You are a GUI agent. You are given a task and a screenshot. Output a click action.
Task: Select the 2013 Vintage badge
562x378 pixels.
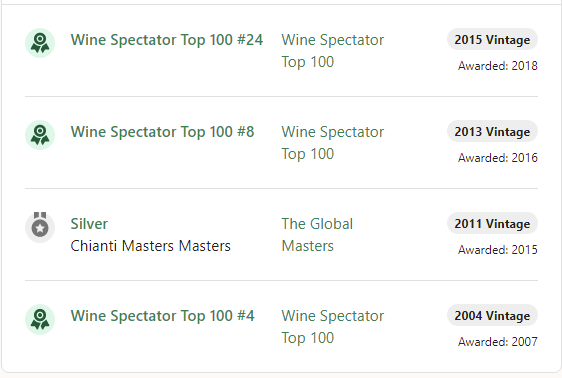(x=492, y=131)
